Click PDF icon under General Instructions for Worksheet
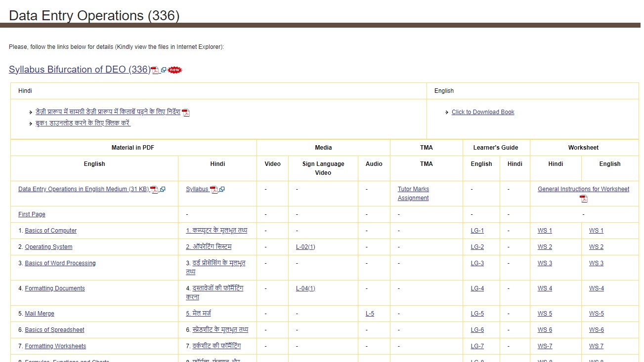Screen dimensions: 644x362 click(x=584, y=199)
